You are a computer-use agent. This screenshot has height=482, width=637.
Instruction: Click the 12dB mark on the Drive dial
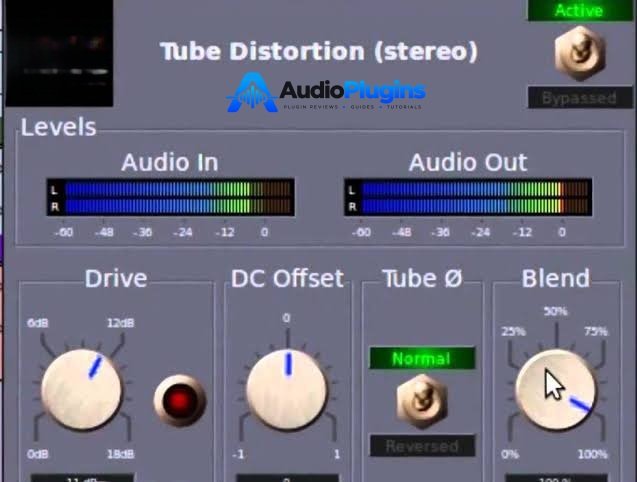[120, 323]
